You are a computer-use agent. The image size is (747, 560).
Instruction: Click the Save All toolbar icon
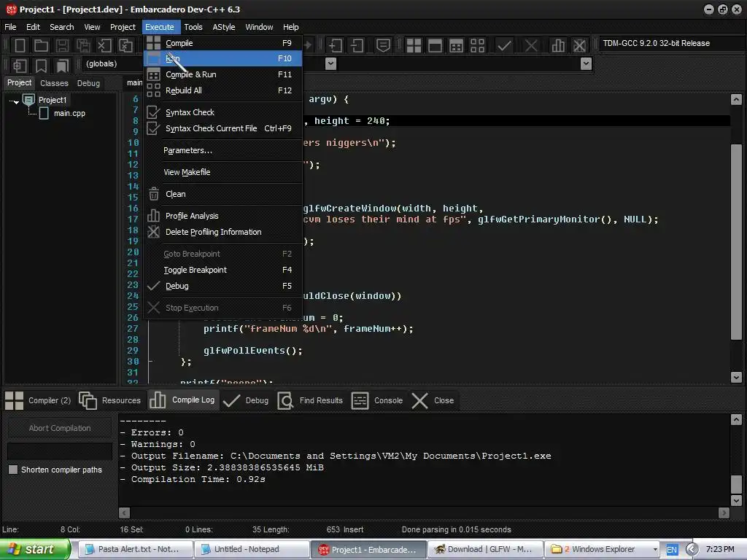coord(83,46)
